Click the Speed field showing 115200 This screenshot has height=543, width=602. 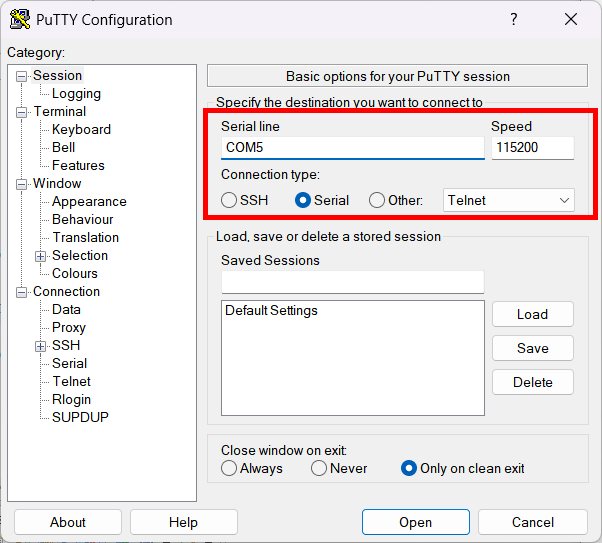pyautogui.click(x=533, y=148)
